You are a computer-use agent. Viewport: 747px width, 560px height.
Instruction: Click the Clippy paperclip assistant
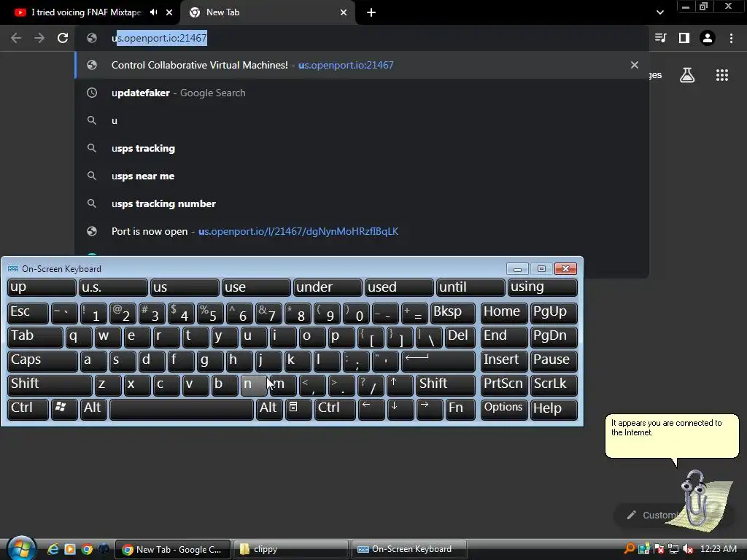click(x=698, y=499)
